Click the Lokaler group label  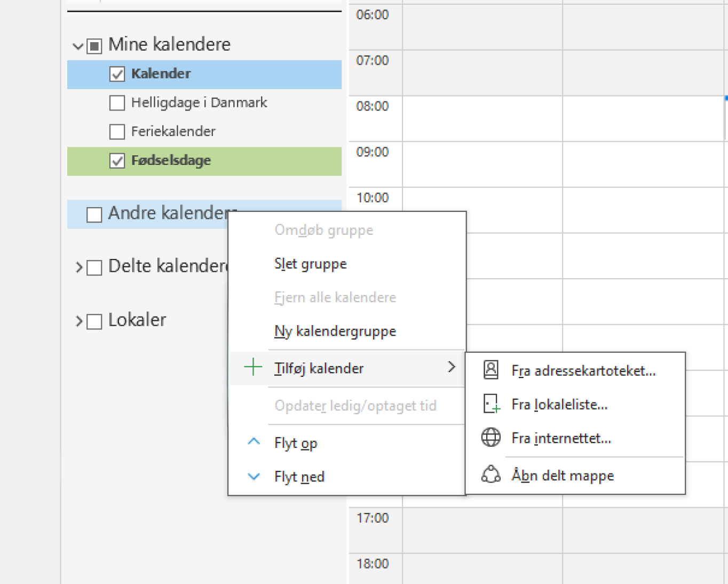tap(137, 320)
